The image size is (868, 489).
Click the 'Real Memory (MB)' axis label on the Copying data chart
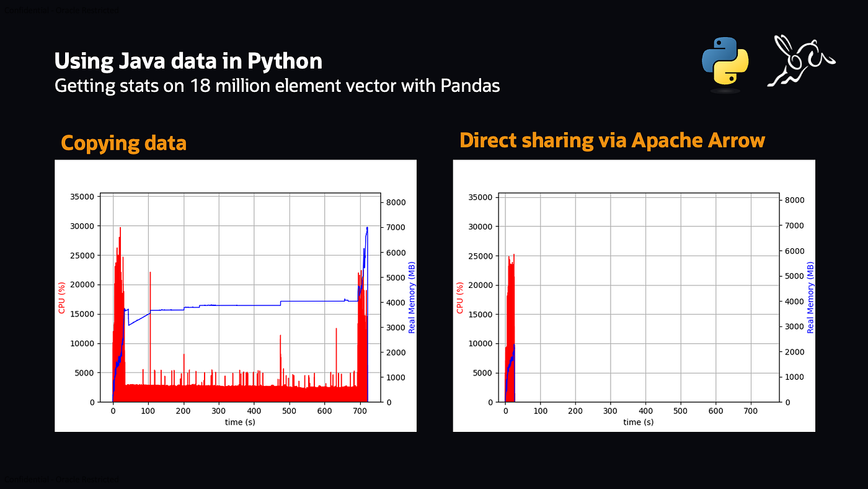(x=412, y=297)
